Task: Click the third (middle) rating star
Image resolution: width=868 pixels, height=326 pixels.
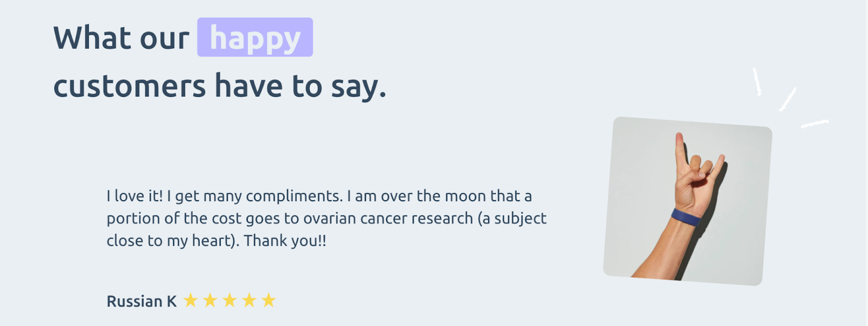Action: tap(229, 300)
